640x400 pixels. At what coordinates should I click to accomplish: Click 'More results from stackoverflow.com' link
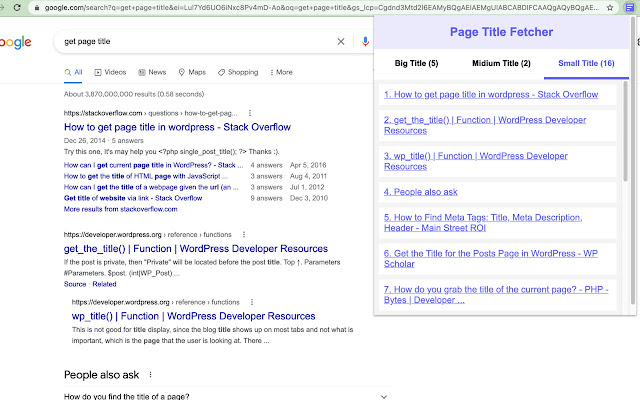pyautogui.click(x=114, y=209)
